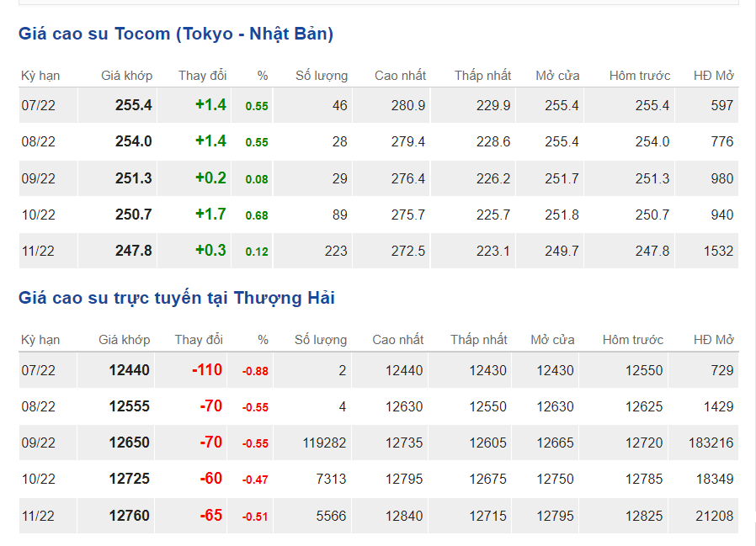Image resolution: width=756 pixels, height=546 pixels.
Task: Click 'Kỳ hạn' header in Shanghai table
Action: (40, 340)
